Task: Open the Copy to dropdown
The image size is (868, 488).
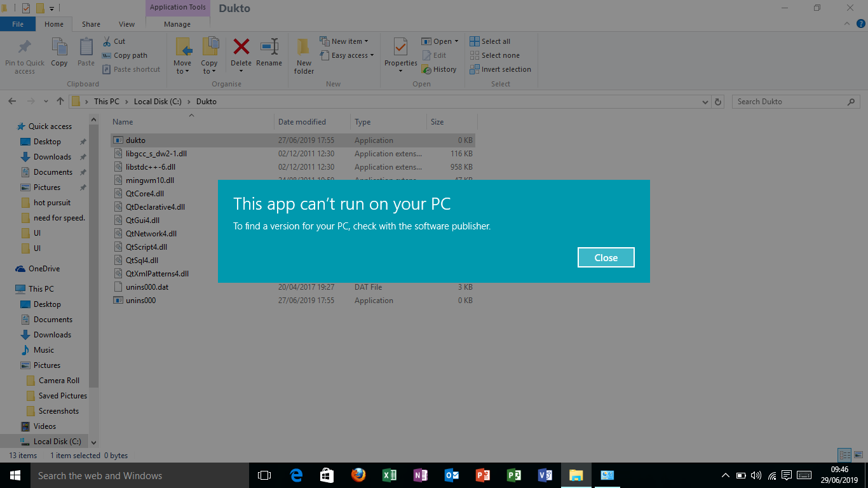Action: [x=209, y=56]
